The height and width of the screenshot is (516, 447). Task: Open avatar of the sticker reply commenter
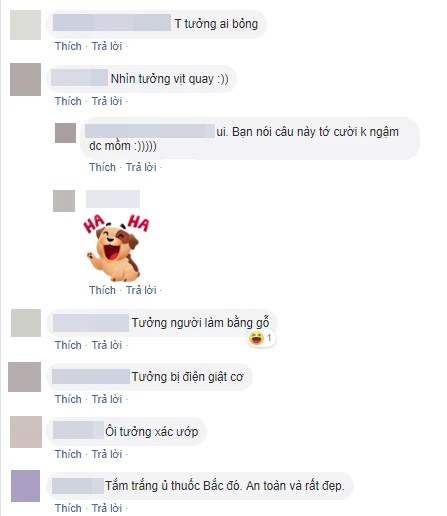tap(64, 201)
